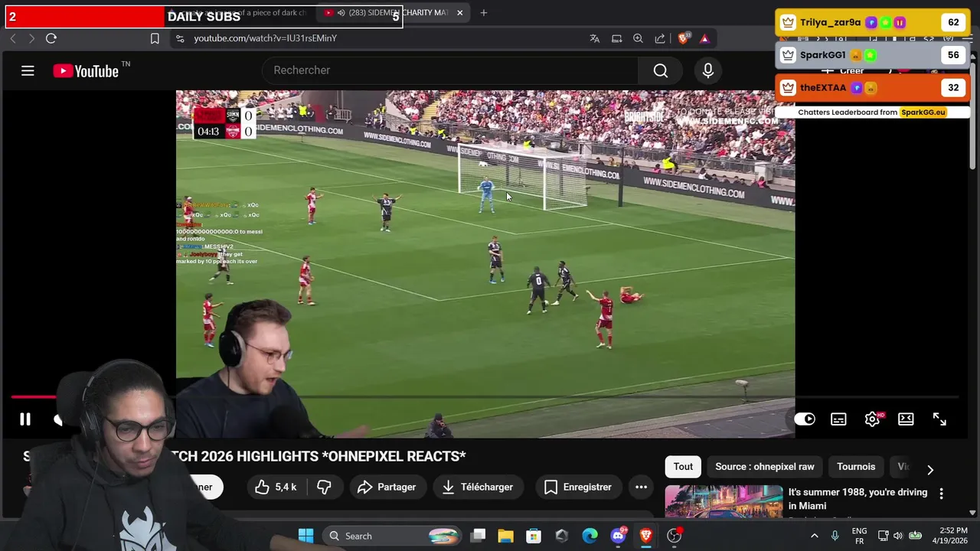Go back with browser back arrow
The height and width of the screenshot is (551, 980).
[13, 38]
